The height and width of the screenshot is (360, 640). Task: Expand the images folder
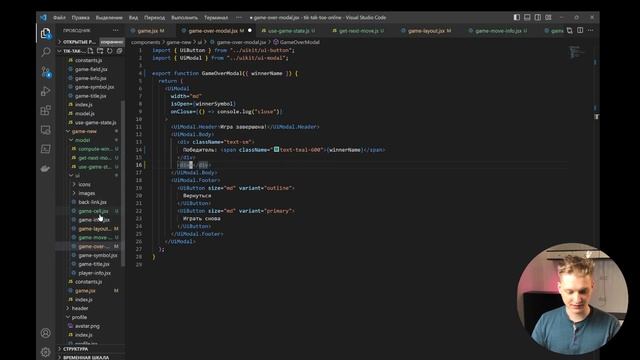[87, 193]
